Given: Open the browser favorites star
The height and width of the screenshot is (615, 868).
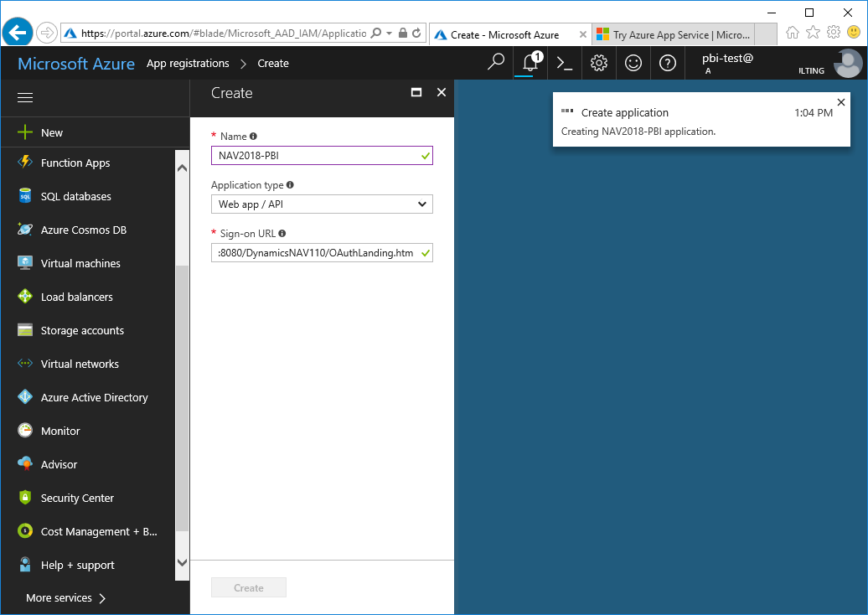Looking at the screenshot, I should coord(813,33).
